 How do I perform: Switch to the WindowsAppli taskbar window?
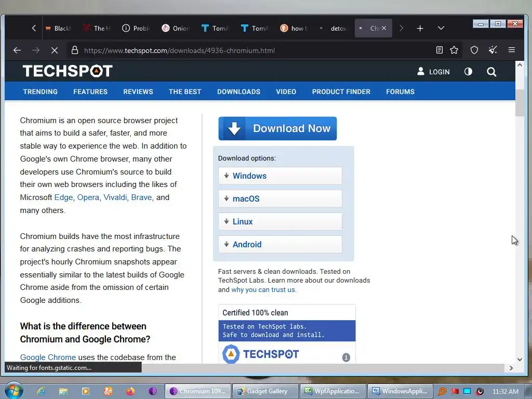401,391
